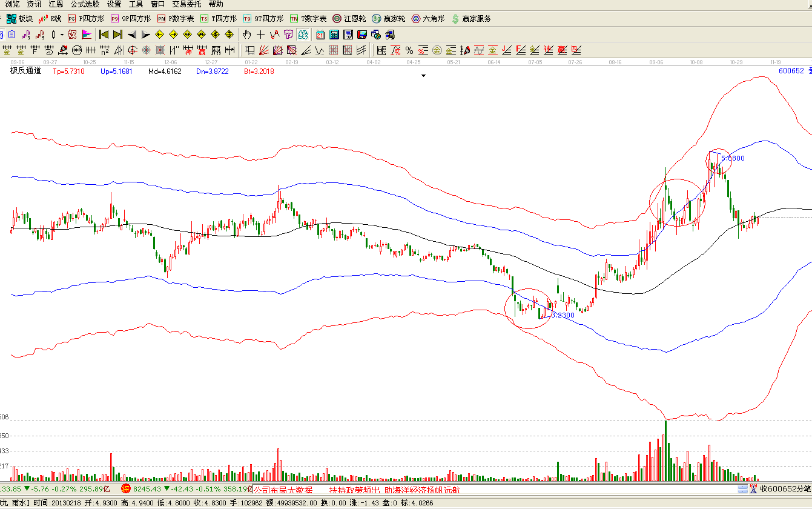Click the percent sign drawing tool
Image resolution: width=812 pixels, height=509 pixels.
[409, 50]
